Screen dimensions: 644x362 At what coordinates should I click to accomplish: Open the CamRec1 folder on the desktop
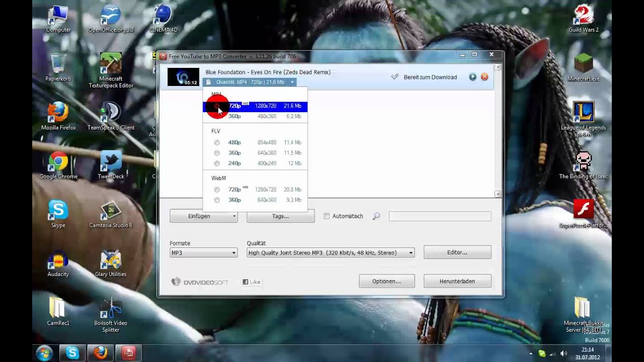click(x=58, y=312)
